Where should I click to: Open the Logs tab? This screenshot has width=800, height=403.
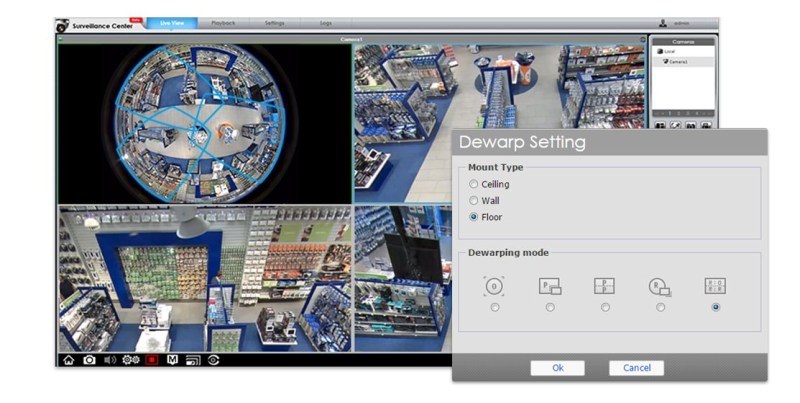(x=325, y=22)
